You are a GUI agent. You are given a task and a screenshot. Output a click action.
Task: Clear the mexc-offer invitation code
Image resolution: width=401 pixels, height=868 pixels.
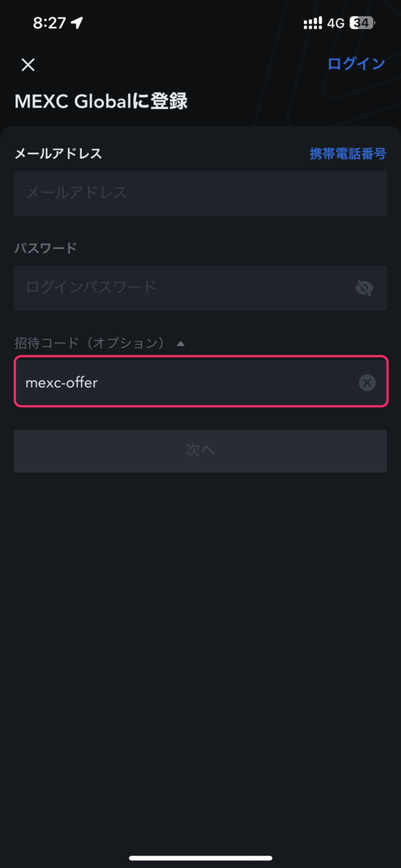367,383
